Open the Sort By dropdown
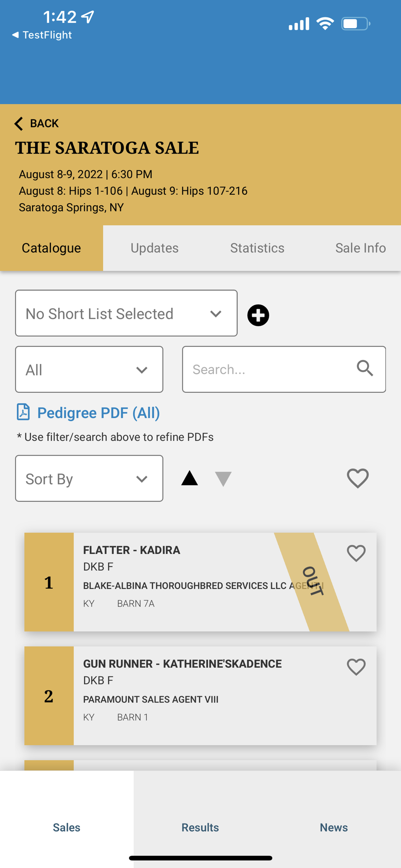 tap(89, 479)
